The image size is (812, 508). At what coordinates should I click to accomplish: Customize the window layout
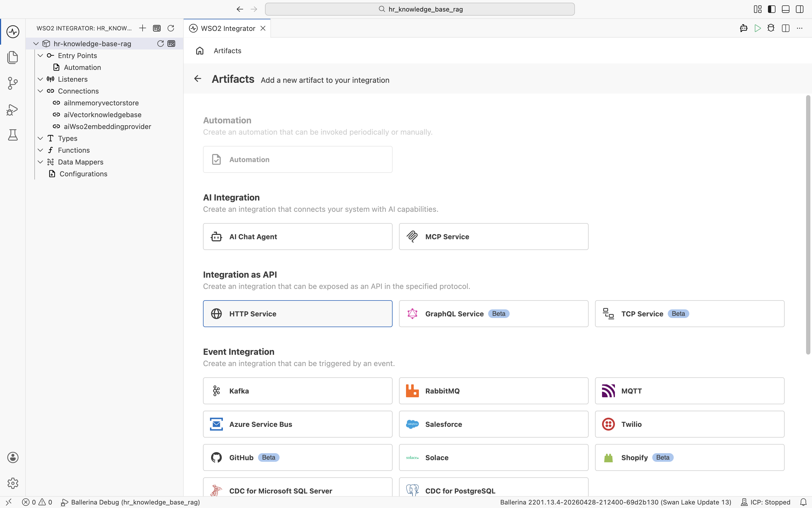(758, 9)
